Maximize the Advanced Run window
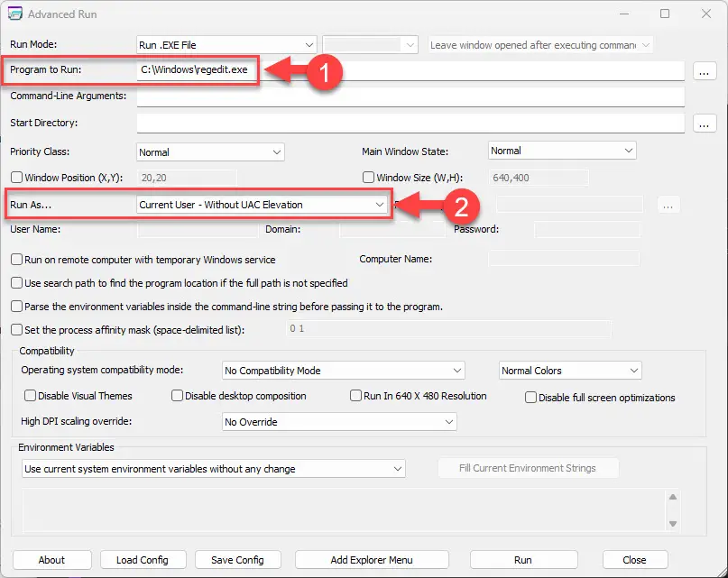The image size is (728, 578). [x=665, y=14]
